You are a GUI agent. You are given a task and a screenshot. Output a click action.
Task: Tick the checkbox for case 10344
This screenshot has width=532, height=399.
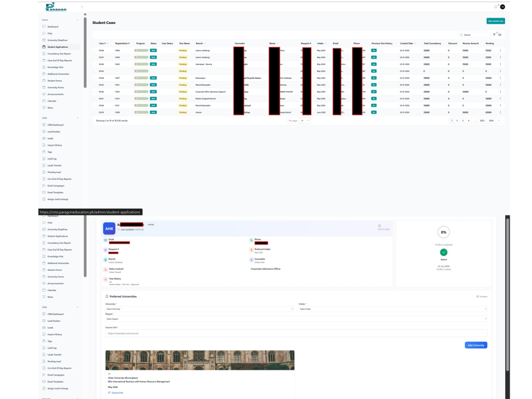click(96, 78)
